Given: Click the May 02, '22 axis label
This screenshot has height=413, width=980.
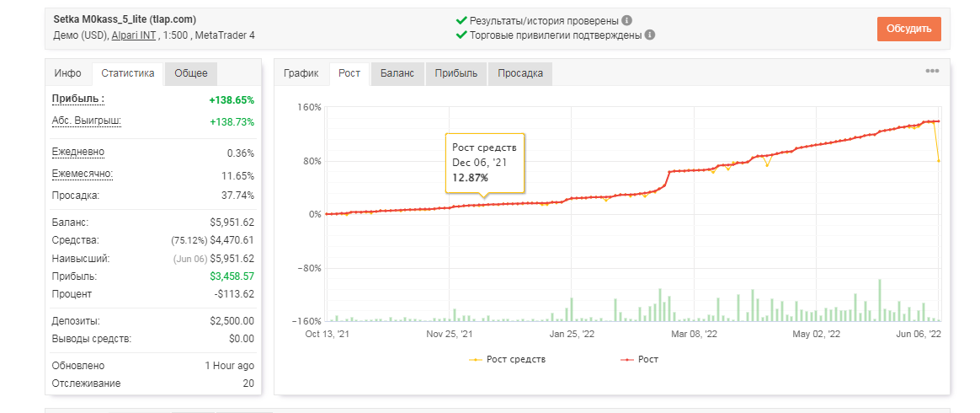Looking at the screenshot, I should (817, 334).
